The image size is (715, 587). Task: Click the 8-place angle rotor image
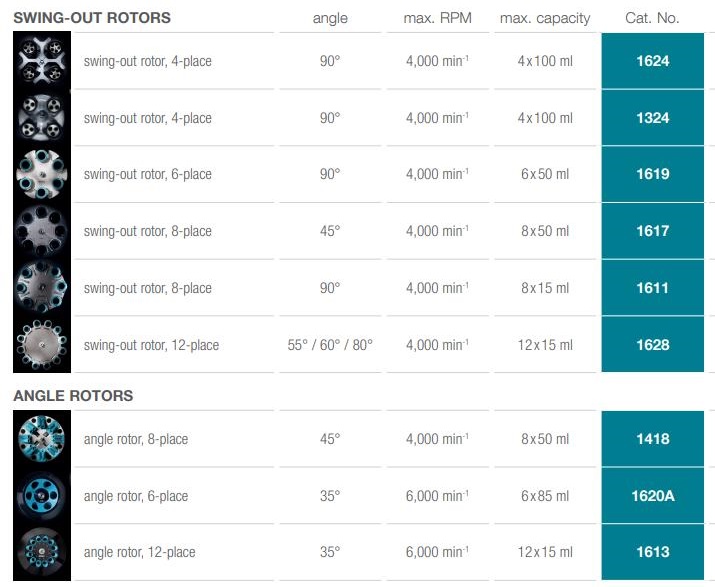[43, 439]
